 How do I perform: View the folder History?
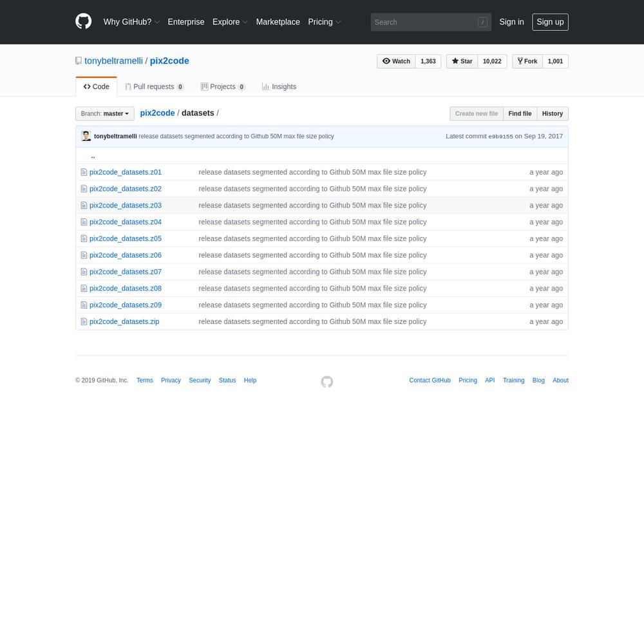(x=553, y=114)
